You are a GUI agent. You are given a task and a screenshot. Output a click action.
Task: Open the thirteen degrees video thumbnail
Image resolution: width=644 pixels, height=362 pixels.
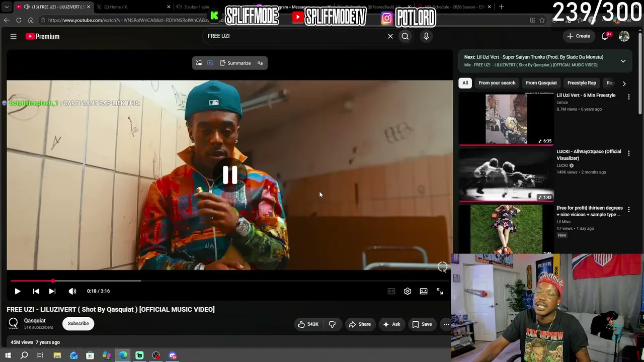[x=506, y=229]
